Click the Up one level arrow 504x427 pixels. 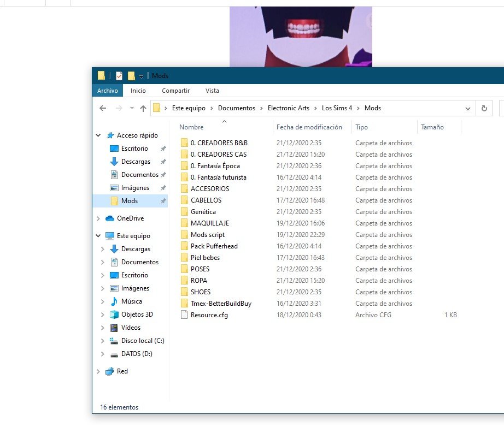click(x=143, y=108)
